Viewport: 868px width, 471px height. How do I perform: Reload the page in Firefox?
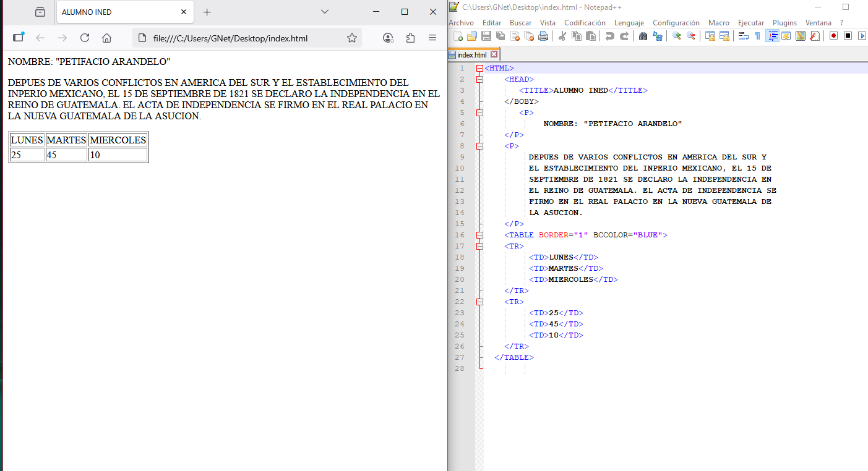tap(85, 38)
